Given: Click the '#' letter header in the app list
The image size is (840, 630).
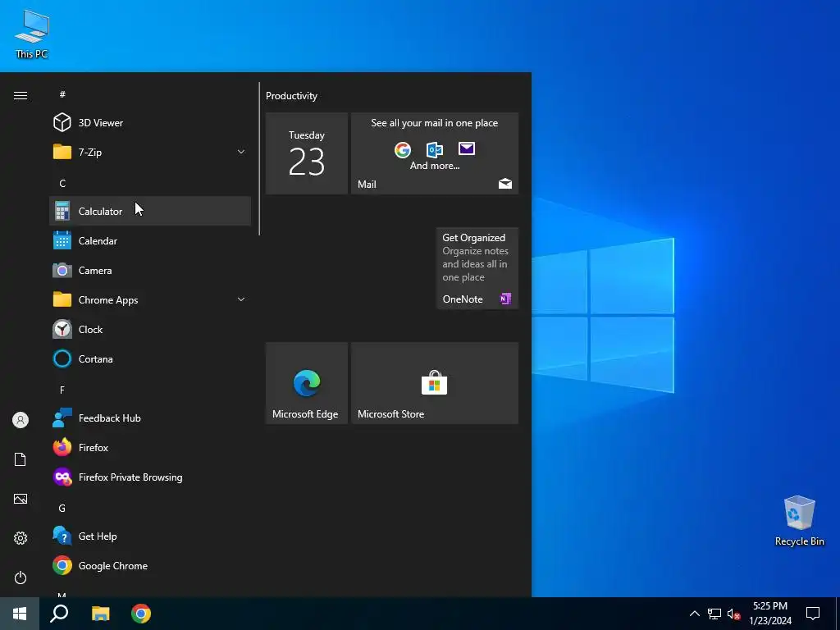Looking at the screenshot, I should pos(62,94).
